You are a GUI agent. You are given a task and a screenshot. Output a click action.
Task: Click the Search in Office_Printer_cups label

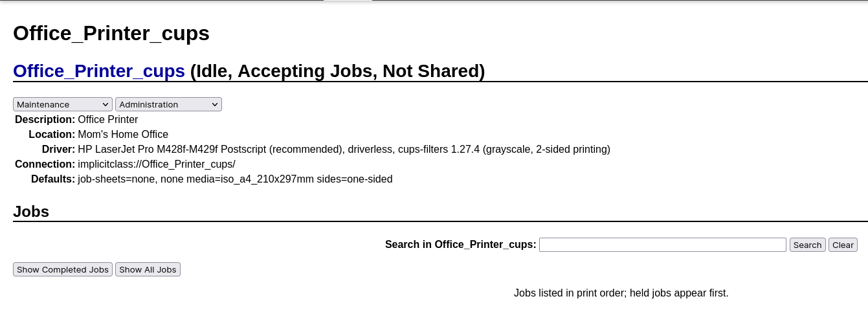click(460, 245)
